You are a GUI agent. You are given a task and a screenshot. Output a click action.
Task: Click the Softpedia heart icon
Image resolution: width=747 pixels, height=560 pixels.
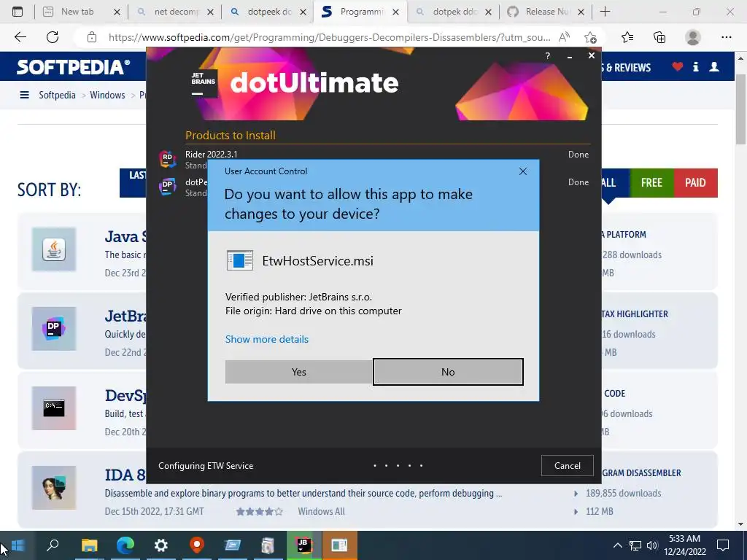click(678, 66)
